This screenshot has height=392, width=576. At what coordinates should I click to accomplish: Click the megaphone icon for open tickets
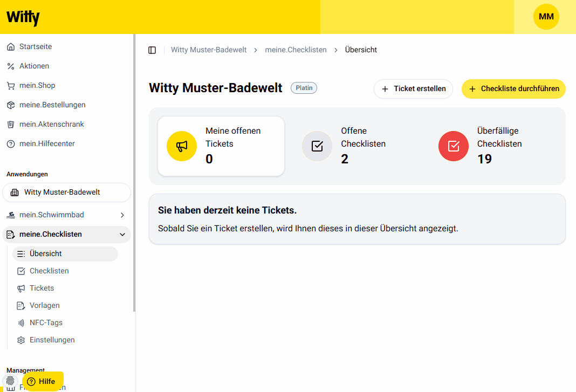click(182, 146)
